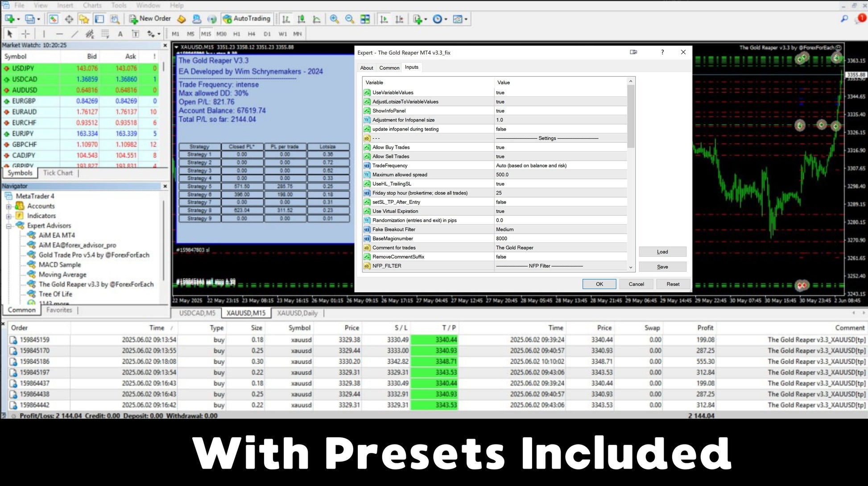Image resolution: width=868 pixels, height=486 pixels.
Task: Click the zoom out magnifier icon
Action: [x=349, y=19]
